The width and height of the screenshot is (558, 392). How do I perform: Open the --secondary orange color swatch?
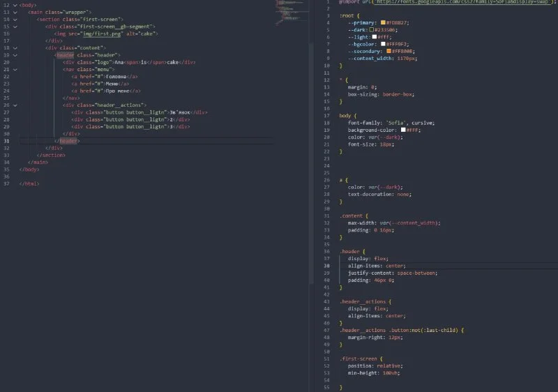[x=389, y=51]
